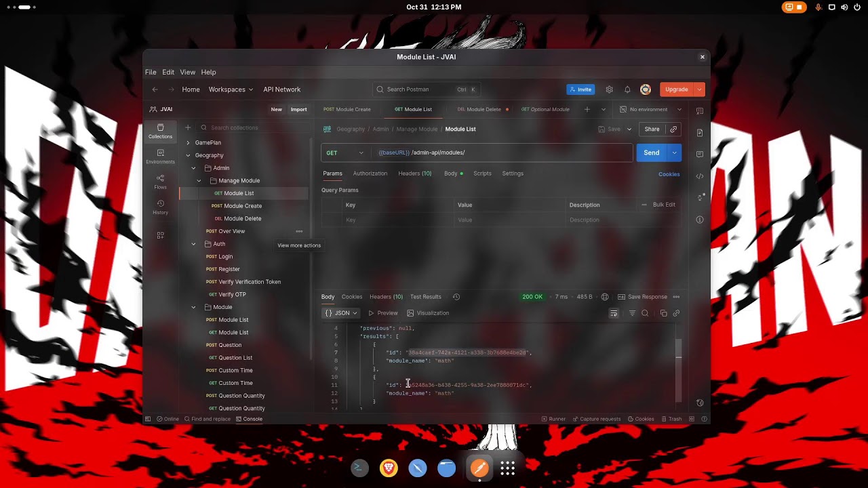Open the code snippet icon in right sidebar

click(700, 176)
